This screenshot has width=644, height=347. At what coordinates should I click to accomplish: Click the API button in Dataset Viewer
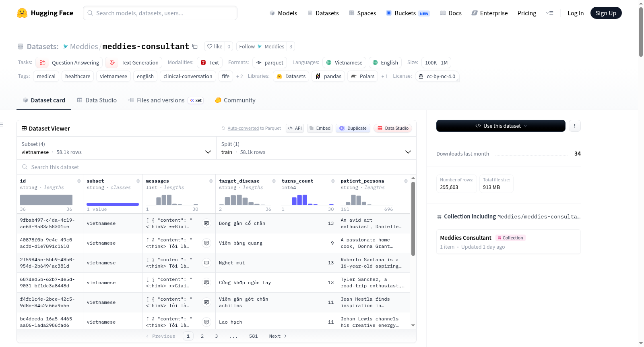[295, 128]
